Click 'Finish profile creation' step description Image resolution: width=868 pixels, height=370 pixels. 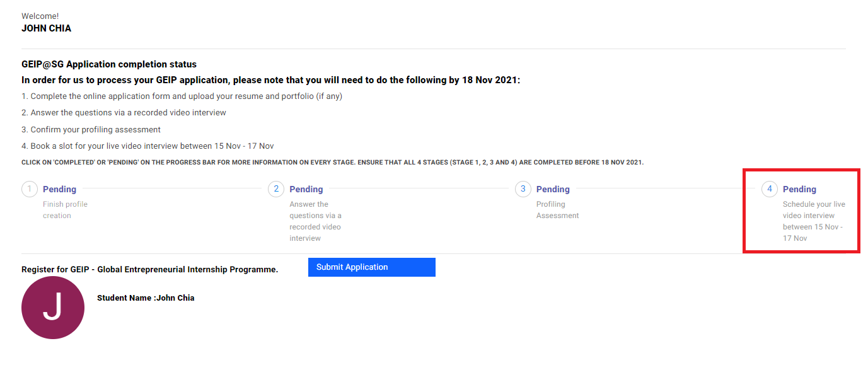[x=65, y=210]
